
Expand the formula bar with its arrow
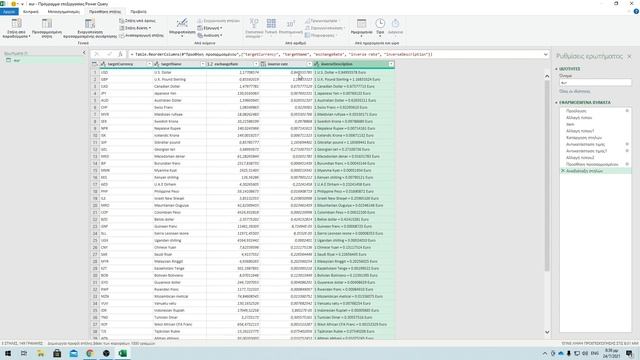click(x=546, y=54)
